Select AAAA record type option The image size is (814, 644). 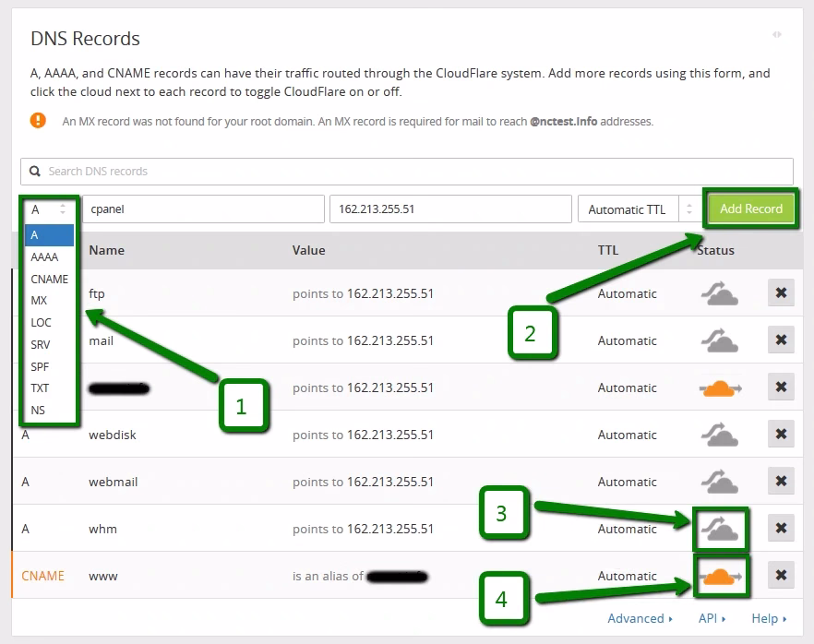click(49, 256)
